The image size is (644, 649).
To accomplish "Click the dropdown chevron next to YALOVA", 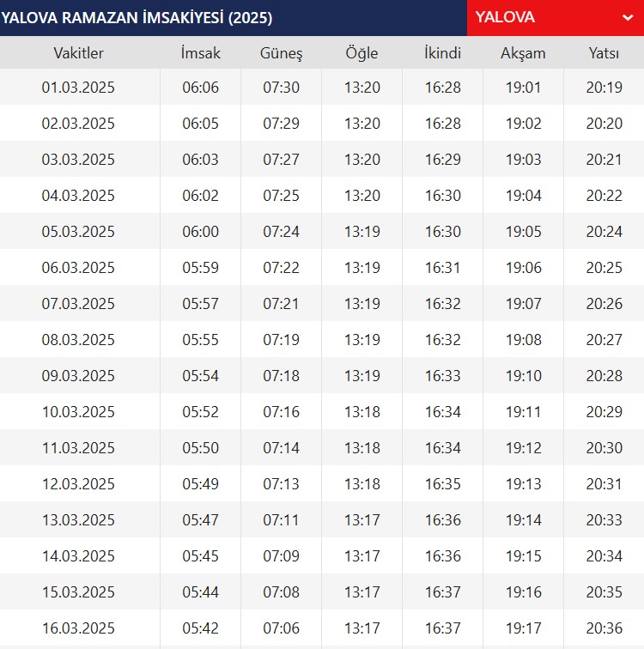I will click(628, 18).
